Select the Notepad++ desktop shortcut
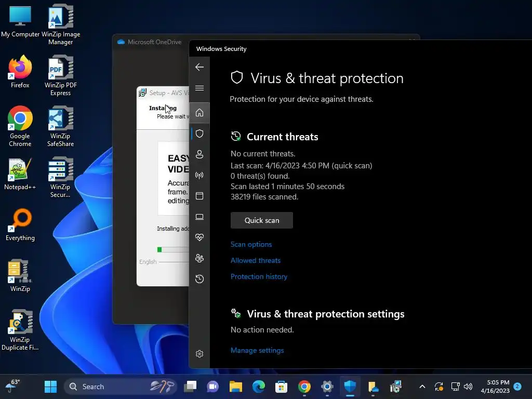 click(x=20, y=174)
